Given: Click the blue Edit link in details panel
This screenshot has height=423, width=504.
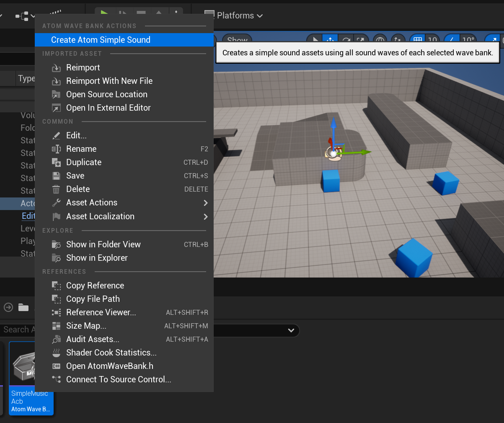Looking at the screenshot, I should [28, 215].
